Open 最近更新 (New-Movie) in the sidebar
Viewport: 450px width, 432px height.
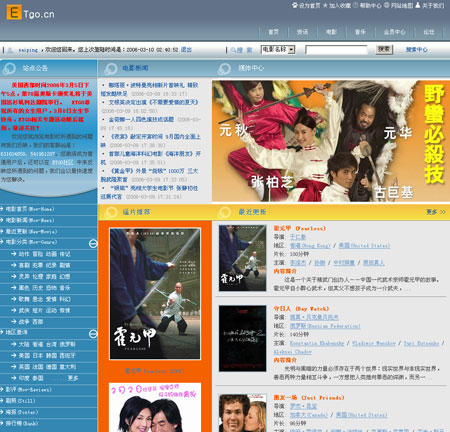[x=31, y=231]
